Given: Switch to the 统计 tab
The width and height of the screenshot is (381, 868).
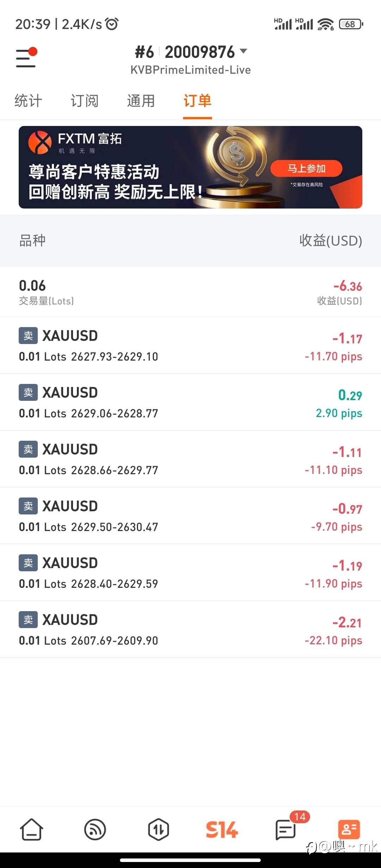Looking at the screenshot, I should (x=28, y=101).
